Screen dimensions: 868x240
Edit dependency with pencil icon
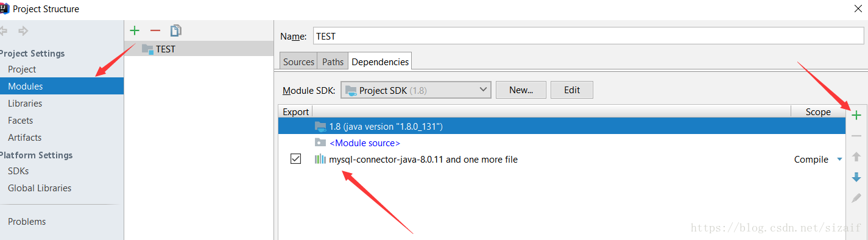coord(856,198)
